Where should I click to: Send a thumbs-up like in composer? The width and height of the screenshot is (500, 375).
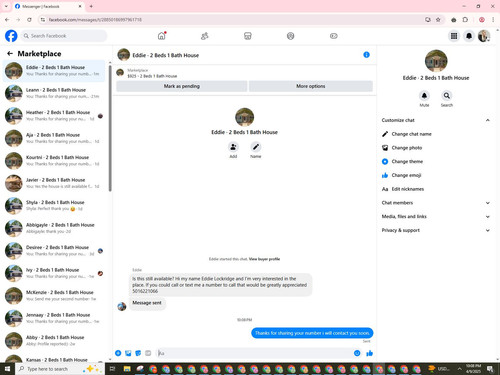pos(369,353)
